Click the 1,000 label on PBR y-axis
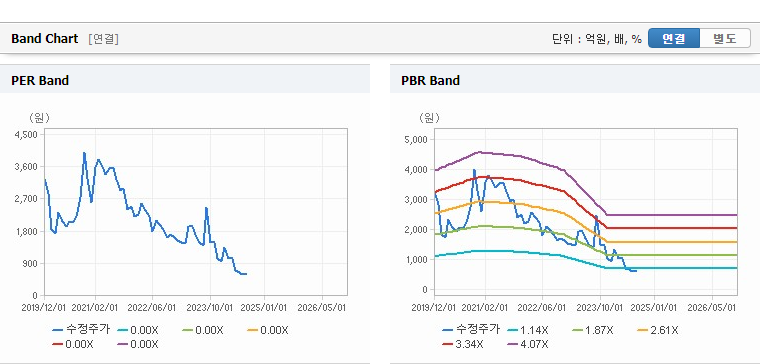This screenshot has width=760, height=364. tap(417, 260)
